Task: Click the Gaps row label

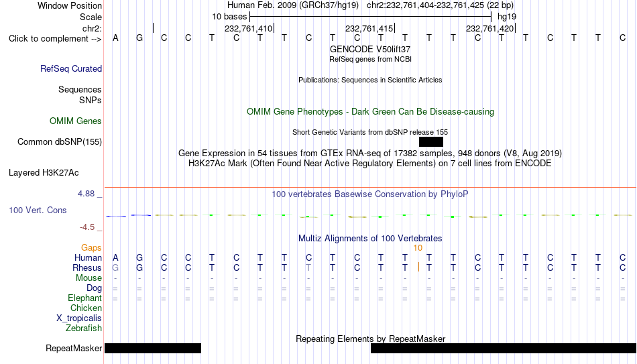Action: coord(91,248)
